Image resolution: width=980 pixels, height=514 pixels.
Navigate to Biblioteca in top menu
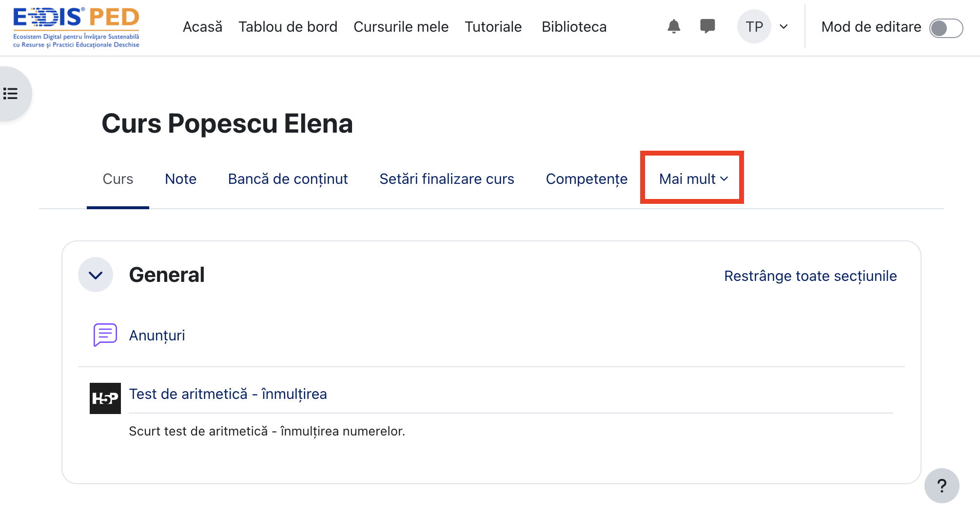tap(574, 27)
